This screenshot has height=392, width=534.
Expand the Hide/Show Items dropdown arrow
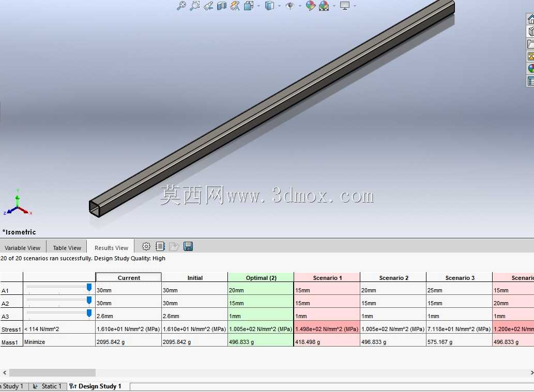[x=300, y=6]
